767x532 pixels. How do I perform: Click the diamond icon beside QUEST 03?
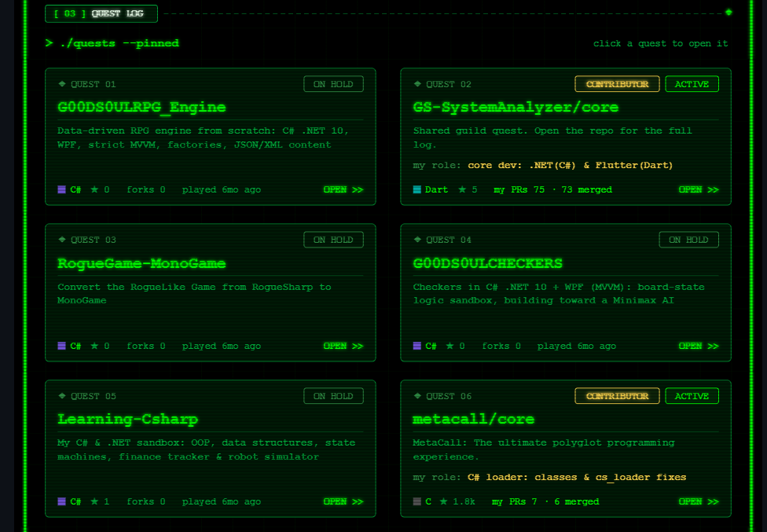(61, 239)
